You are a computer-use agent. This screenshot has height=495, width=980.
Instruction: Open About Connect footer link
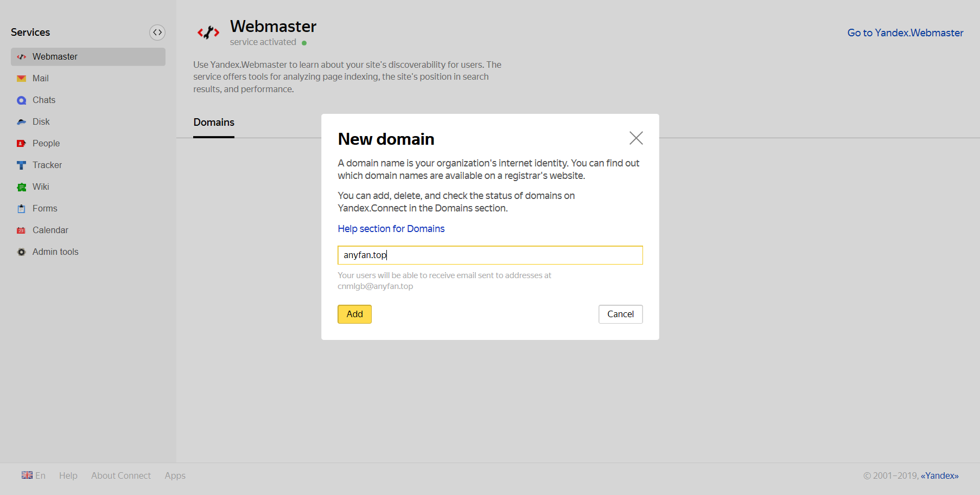click(x=121, y=475)
